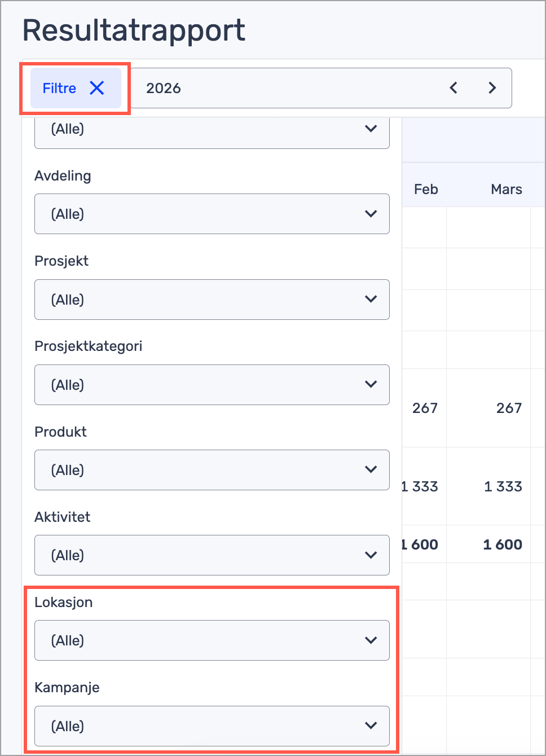Expand the Aktivitet dropdown
The width and height of the screenshot is (546, 756).
click(x=212, y=555)
